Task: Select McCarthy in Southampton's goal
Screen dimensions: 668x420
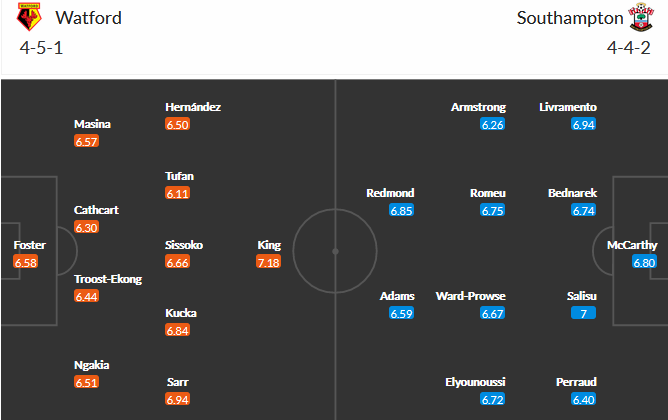Action: tap(637, 245)
